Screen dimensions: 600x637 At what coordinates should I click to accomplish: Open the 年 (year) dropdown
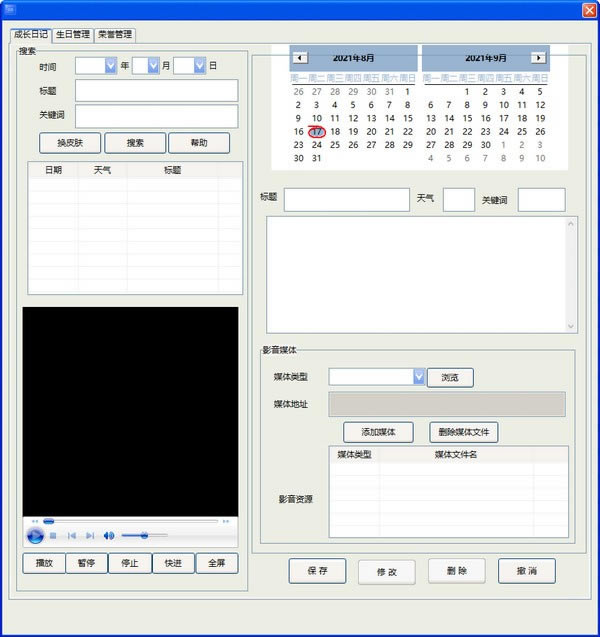[111, 66]
